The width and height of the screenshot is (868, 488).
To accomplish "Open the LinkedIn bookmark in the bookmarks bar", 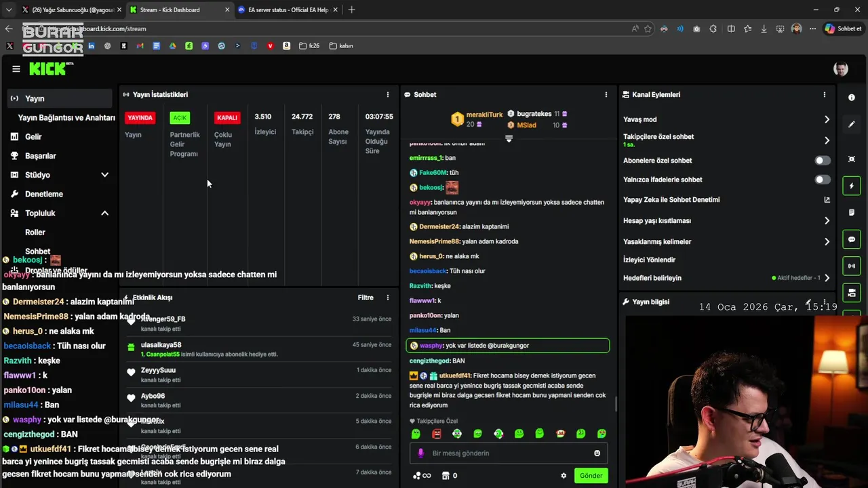I will (x=91, y=46).
